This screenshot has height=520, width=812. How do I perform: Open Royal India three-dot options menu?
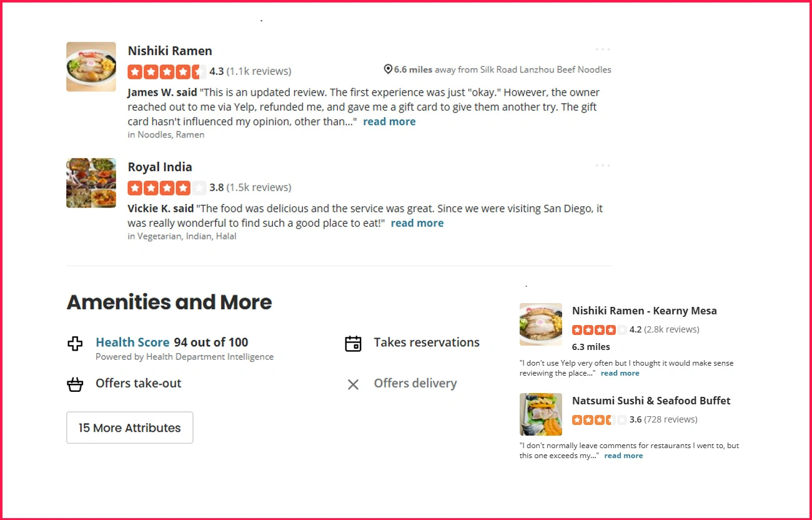click(x=602, y=166)
